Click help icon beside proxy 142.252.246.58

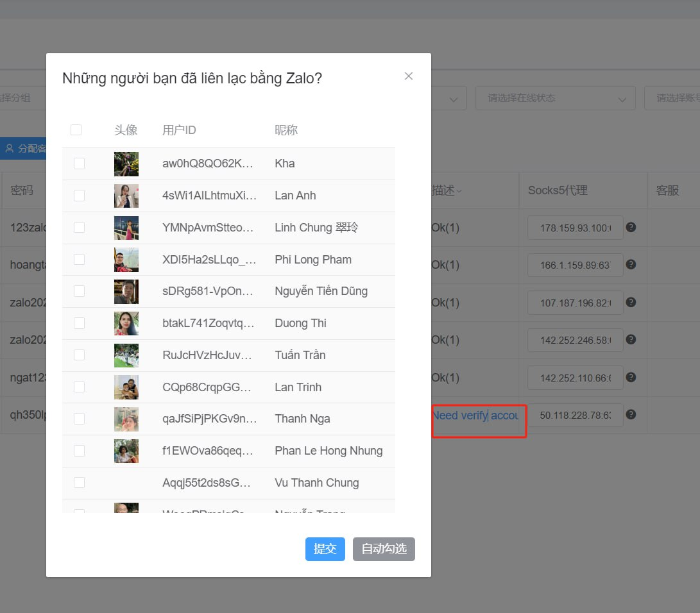coord(631,339)
